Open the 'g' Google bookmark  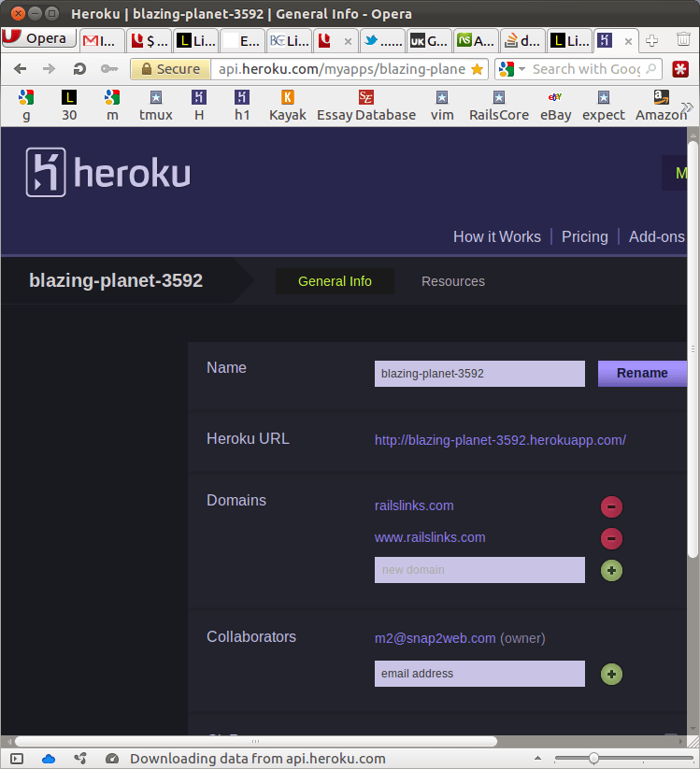pyautogui.click(x=26, y=106)
